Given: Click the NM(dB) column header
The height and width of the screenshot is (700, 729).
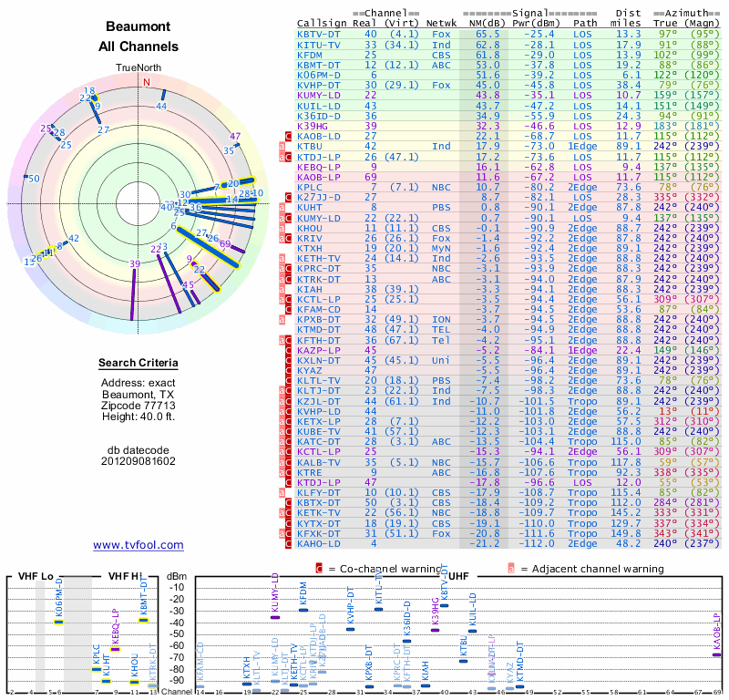Looking at the screenshot, I should (485, 24).
